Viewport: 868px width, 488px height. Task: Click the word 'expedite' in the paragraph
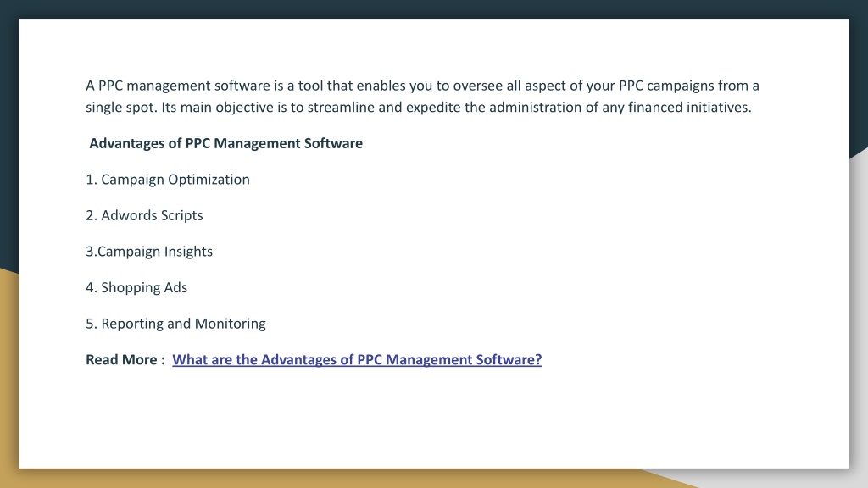(x=433, y=108)
